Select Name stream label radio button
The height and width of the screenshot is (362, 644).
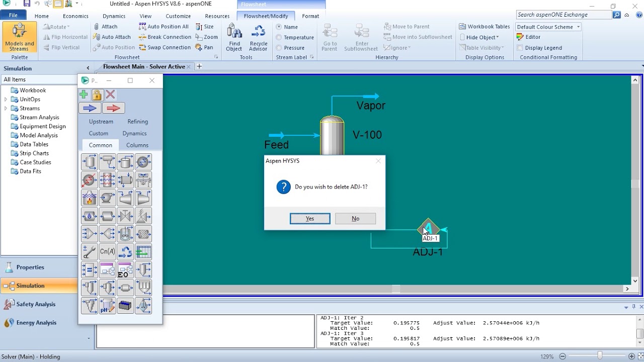click(279, 27)
